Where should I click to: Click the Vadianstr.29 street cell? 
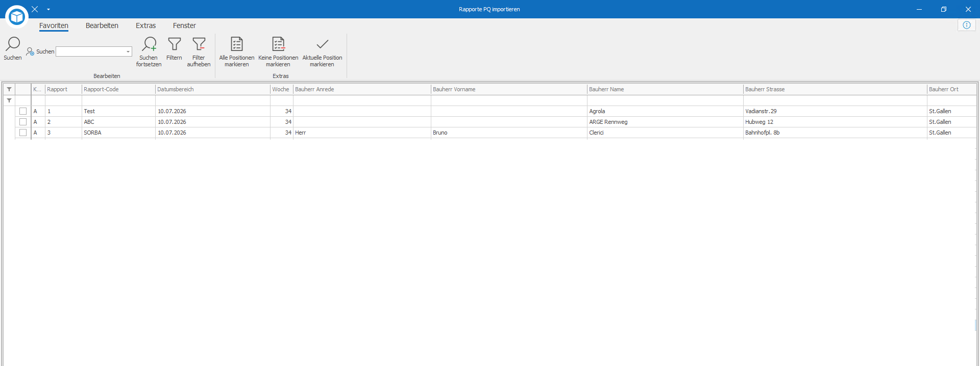click(x=835, y=111)
